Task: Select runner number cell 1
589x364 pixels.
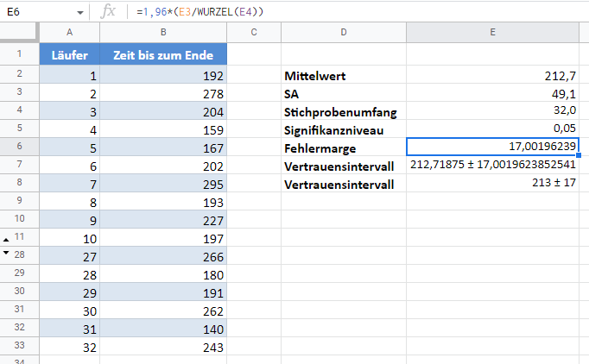Action: tap(69, 75)
